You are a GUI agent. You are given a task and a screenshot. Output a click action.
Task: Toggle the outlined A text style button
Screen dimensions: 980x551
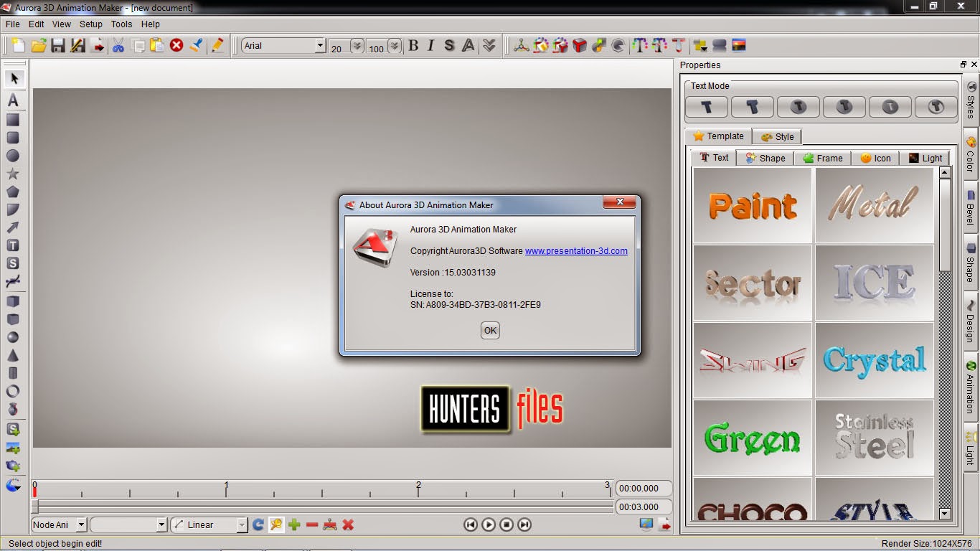click(x=468, y=46)
